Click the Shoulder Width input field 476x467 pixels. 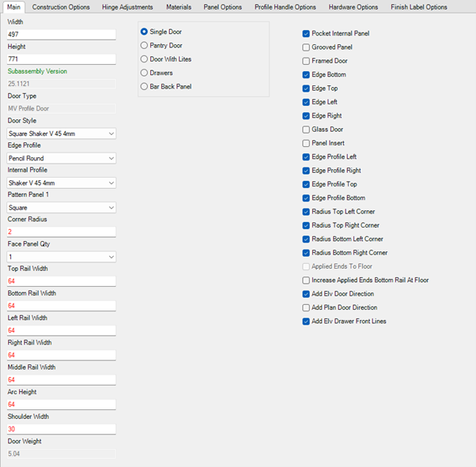click(61, 429)
